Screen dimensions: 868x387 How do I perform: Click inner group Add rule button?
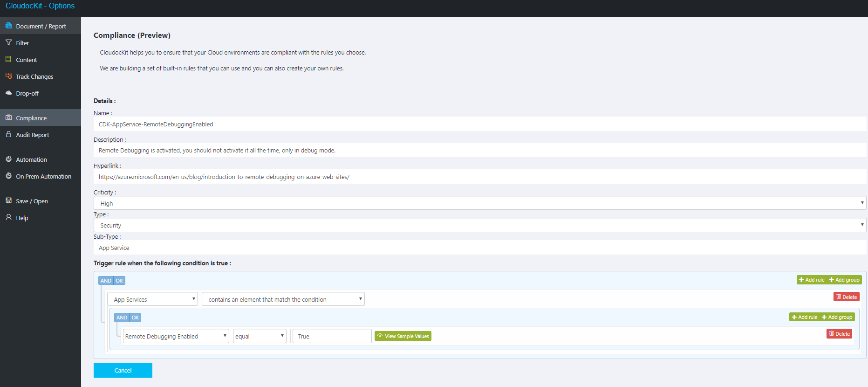(804, 317)
